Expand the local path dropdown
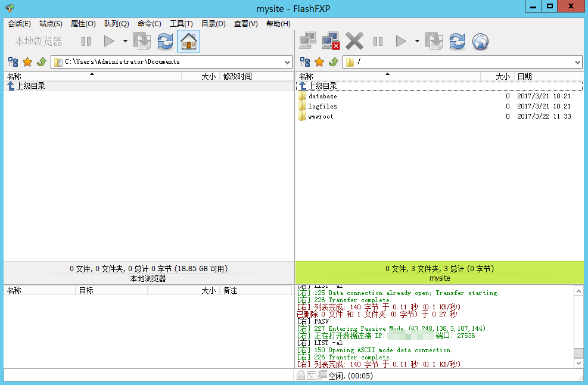 (x=287, y=62)
